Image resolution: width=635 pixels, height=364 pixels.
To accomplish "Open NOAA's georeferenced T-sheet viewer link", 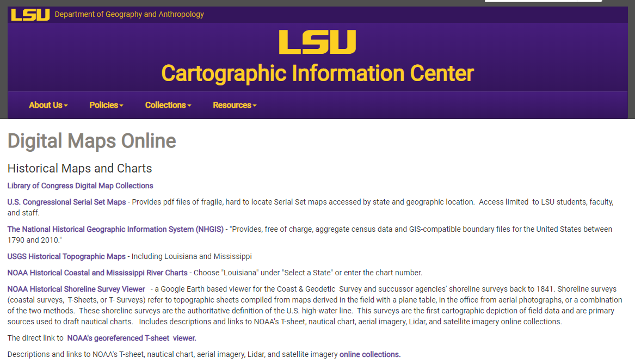I will [x=132, y=338].
